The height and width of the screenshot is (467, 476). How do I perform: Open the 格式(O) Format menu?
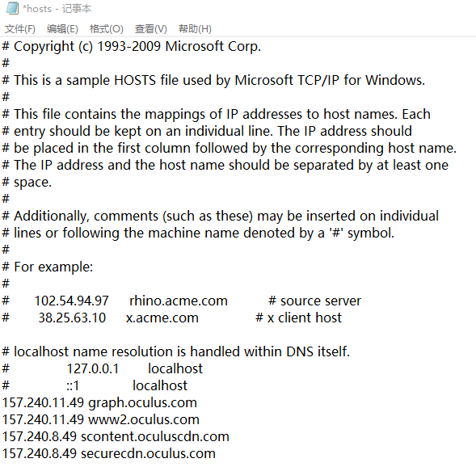coord(106,29)
